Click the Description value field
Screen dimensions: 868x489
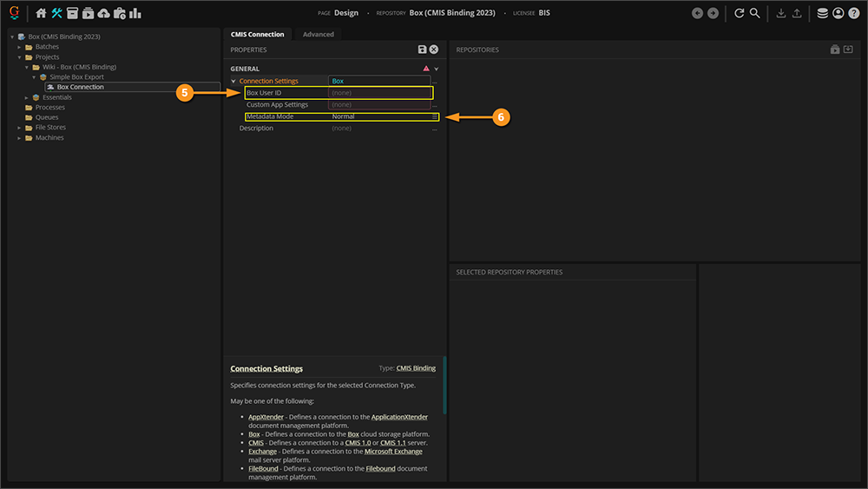[x=379, y=128]
